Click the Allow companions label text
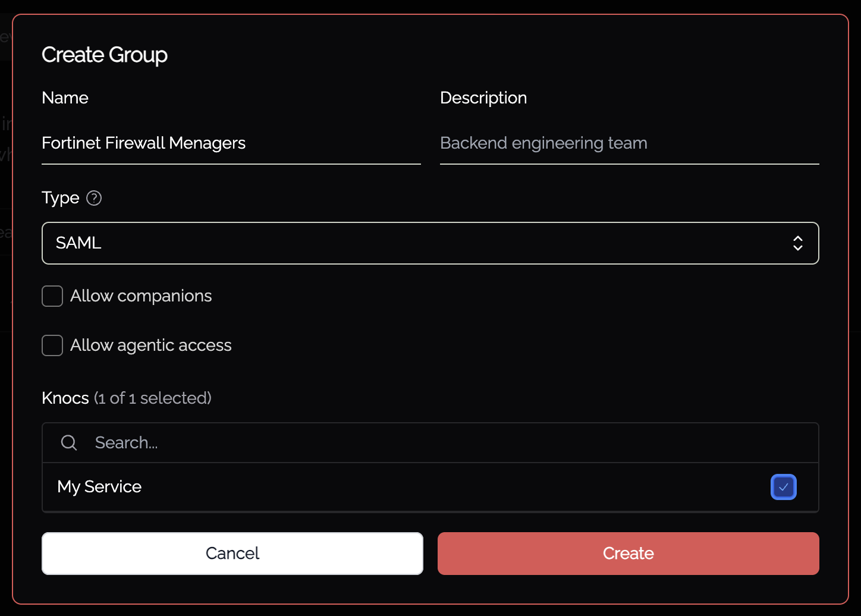The image size is (861, 616). point(141,296)
